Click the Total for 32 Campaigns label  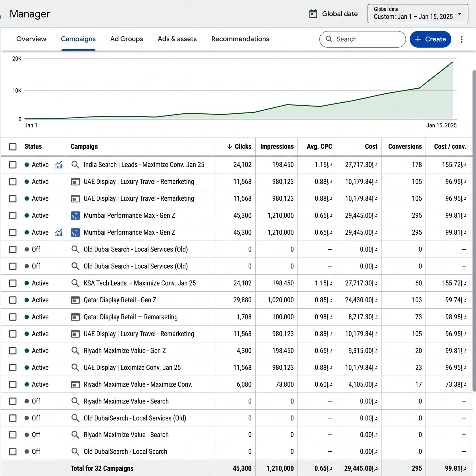102,468
